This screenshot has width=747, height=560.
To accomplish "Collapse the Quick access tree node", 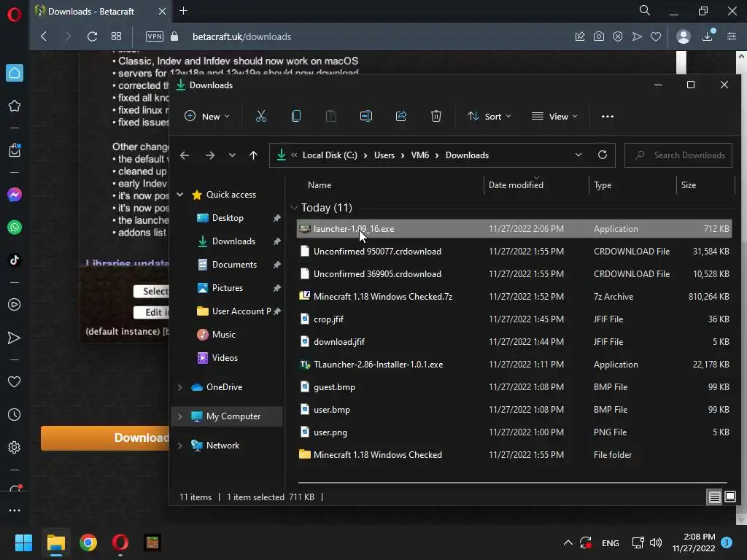I will click(180, 194).
